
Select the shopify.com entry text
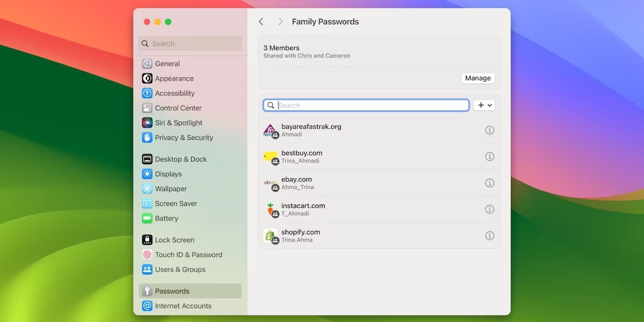click(301, 232)
